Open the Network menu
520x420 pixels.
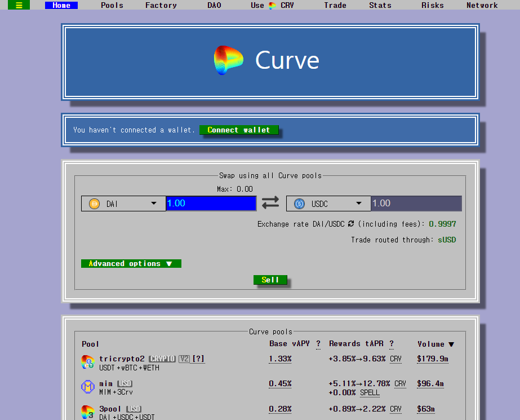pos(482,5)
